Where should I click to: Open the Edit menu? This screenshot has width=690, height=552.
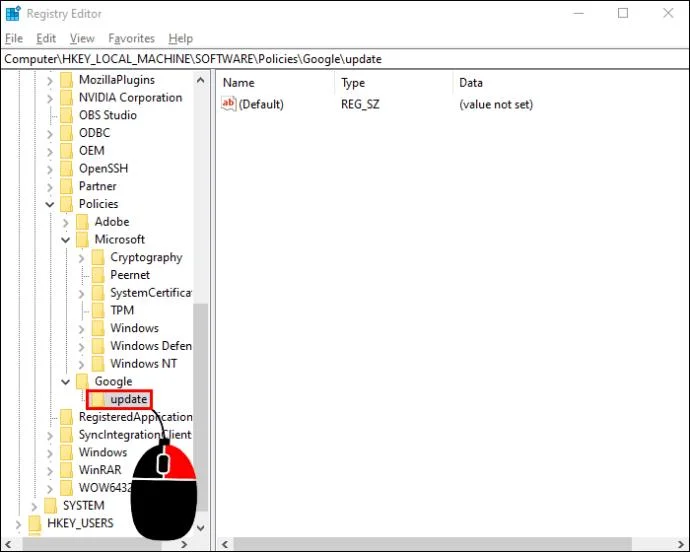coord(46,39)
